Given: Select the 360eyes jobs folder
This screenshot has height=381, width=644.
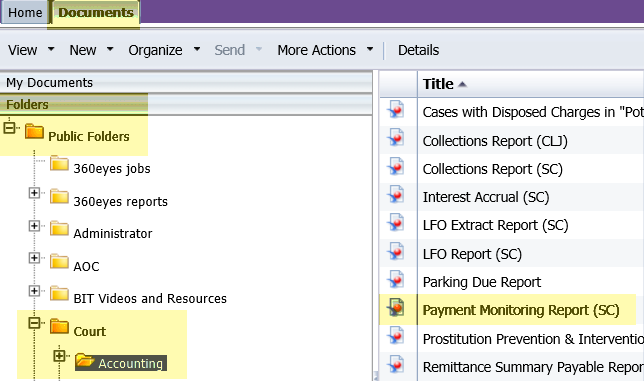Looking at the screenshot, I should (112, 168).
